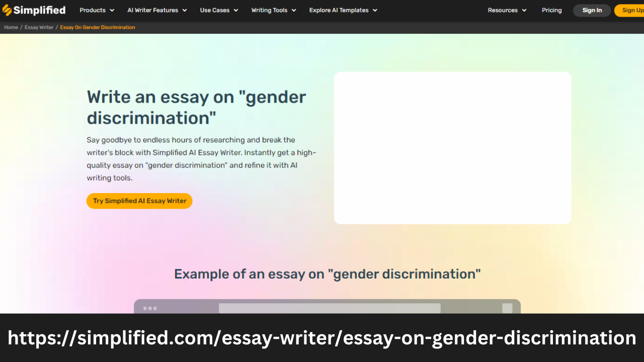This screenshot has width=644, height=362.
Task: Open the Explore AI Templates menu
Action: tap(339, 10)
